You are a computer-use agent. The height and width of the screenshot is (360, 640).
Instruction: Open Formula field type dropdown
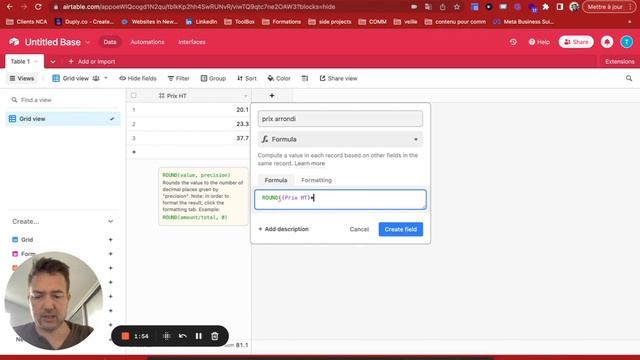coord(340,139)
